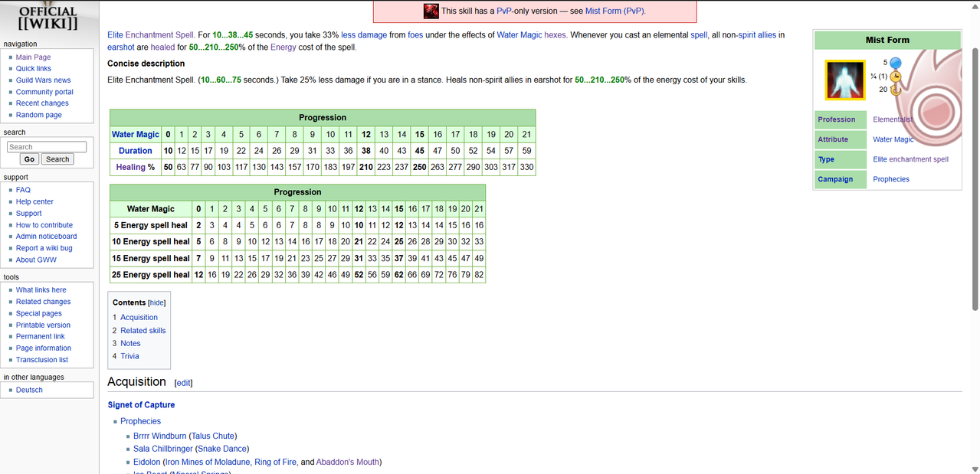Open the hexes link
980x474 pixels.
(x=556, y=35)
